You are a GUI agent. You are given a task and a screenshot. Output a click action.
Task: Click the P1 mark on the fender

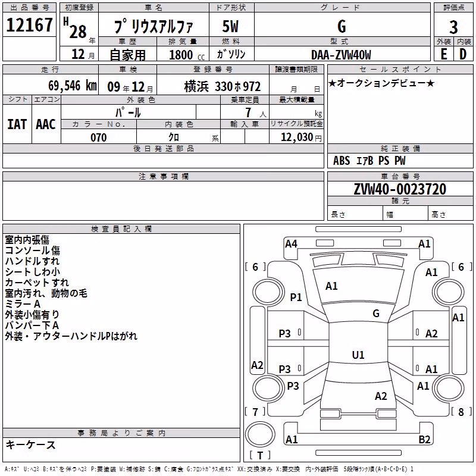pos(296,297)
